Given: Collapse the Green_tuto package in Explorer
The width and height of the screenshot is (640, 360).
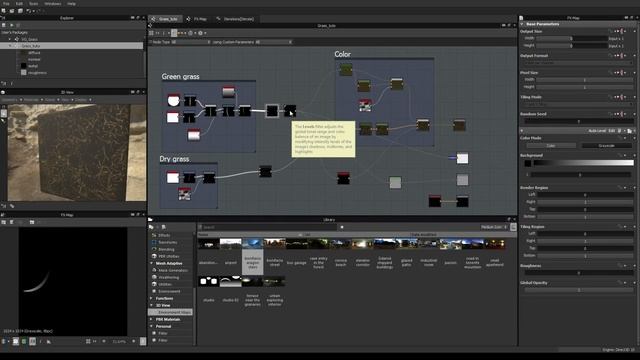Looking at the screenshot, I should (10, 46).
